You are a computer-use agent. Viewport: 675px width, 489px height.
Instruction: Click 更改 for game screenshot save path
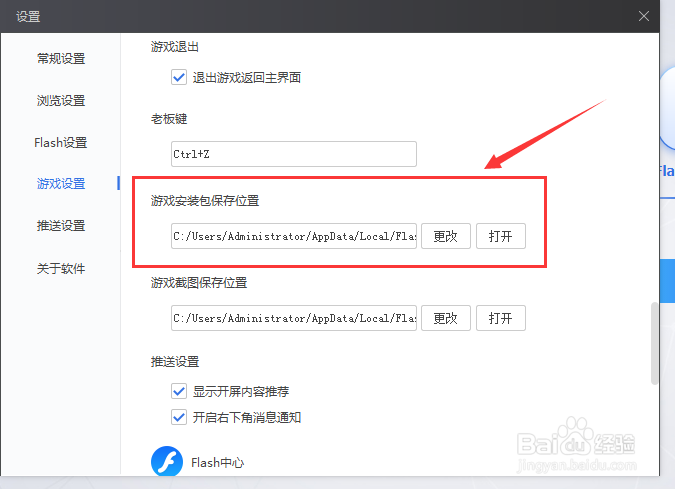(446, 318)
